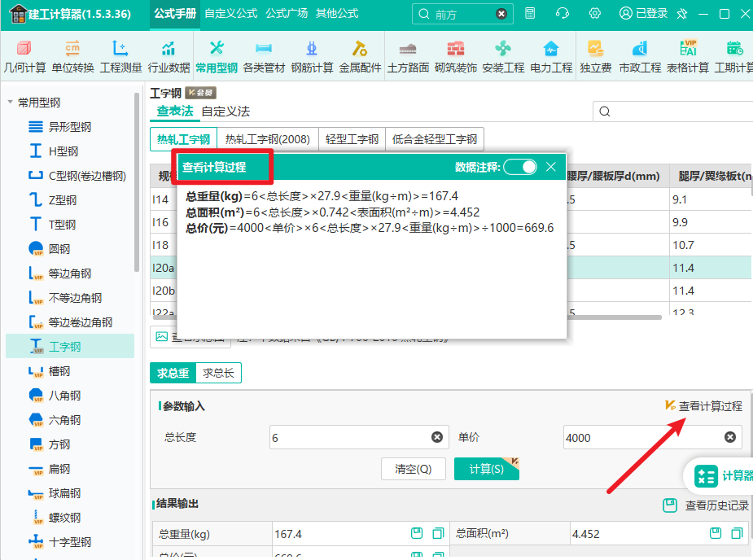Screen dimensions: 753x560
Task: Open 土方路面 earthwork pavement category
Action: (408, 57)
